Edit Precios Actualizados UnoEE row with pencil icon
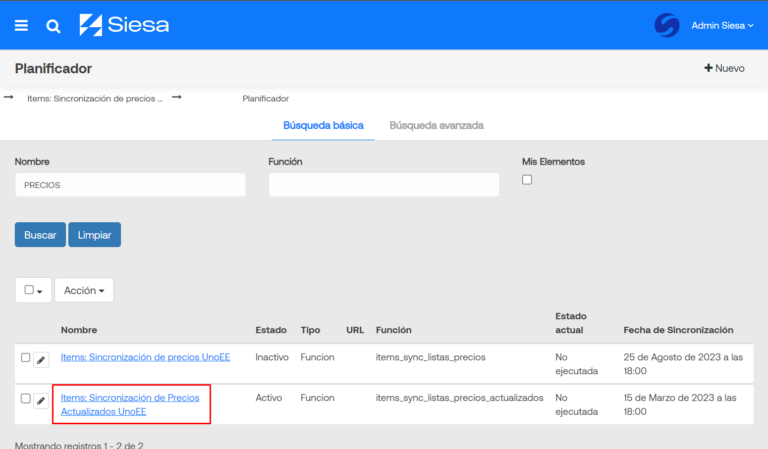Screen dimensions: 768x449 tap(41, 400)
